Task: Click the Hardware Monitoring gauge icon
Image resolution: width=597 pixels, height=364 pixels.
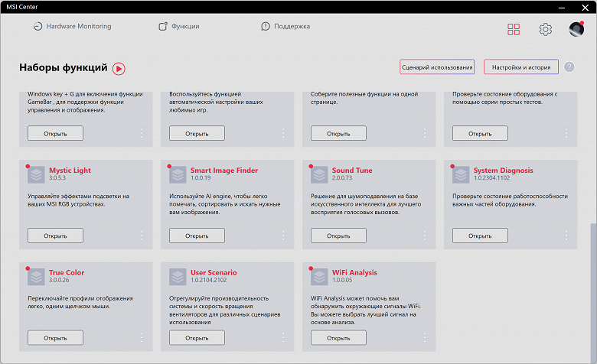Action: click(38, 26)
